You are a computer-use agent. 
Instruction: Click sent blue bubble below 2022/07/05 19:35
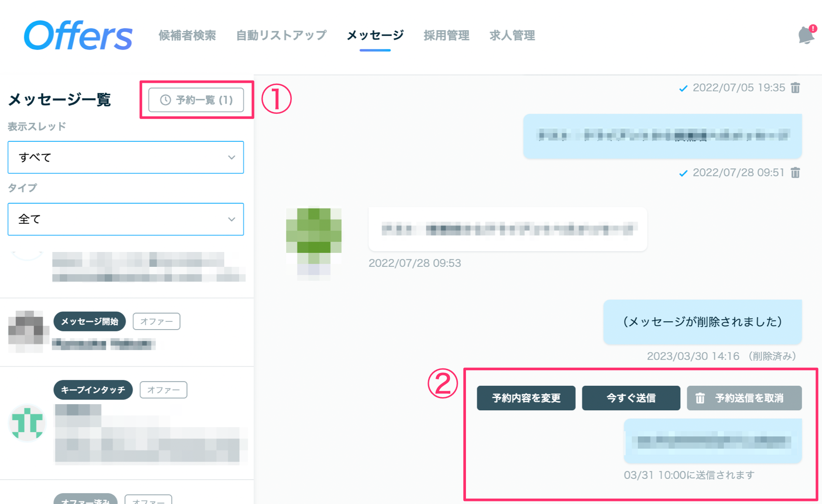click(662, 136)
